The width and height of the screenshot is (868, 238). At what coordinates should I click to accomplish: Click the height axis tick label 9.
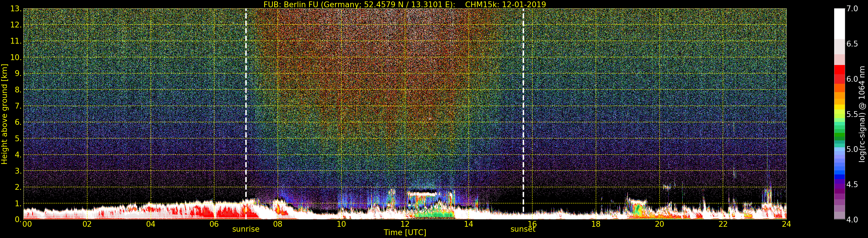[x=18, y=73]
